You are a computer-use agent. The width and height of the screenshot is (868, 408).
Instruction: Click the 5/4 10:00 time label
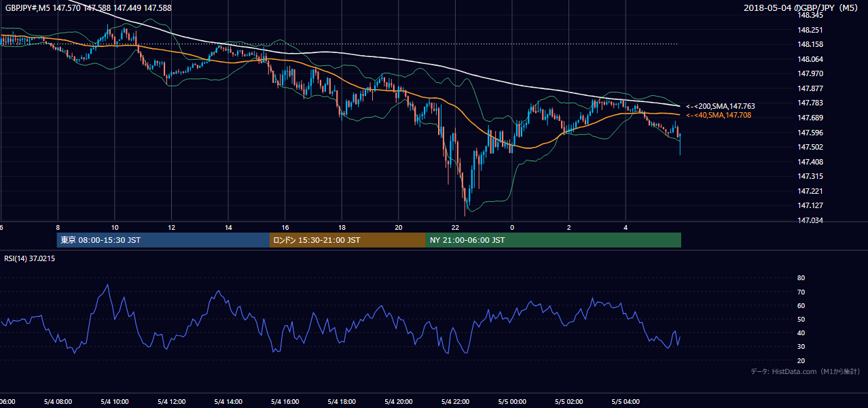[115, 402]
